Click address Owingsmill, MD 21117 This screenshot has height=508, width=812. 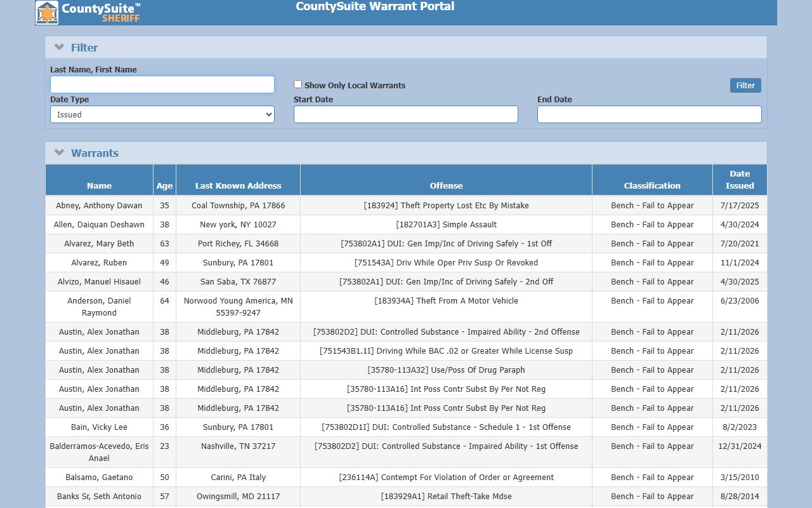[238, 496]
